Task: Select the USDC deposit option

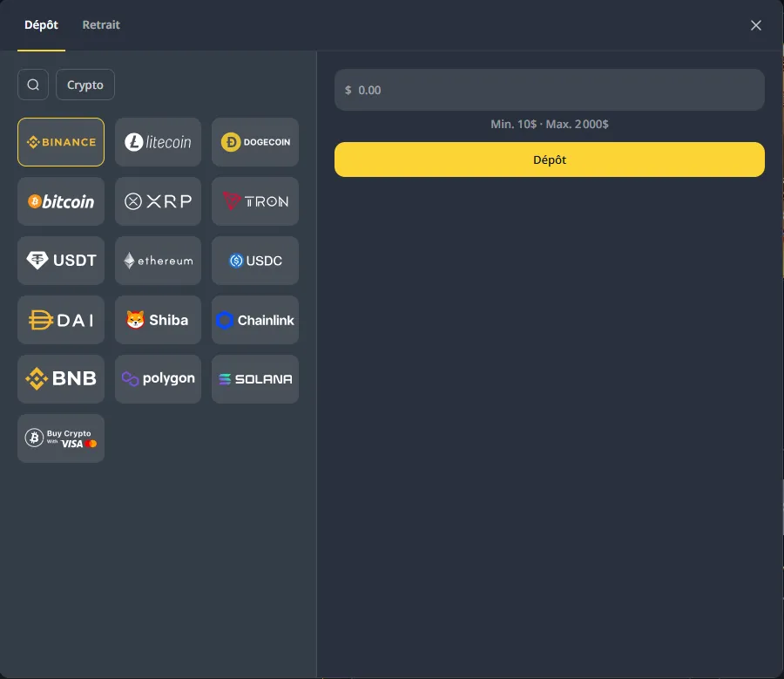Action: 255,261
